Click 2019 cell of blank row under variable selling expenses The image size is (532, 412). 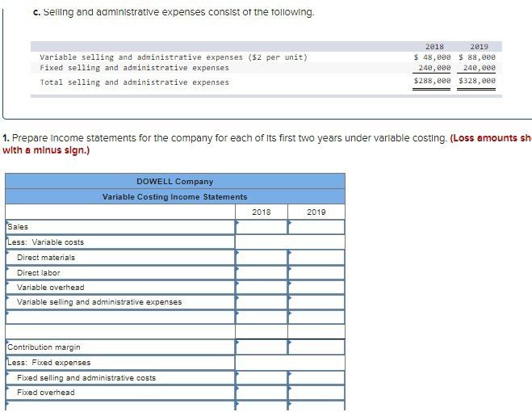click(x=316, y=317)
